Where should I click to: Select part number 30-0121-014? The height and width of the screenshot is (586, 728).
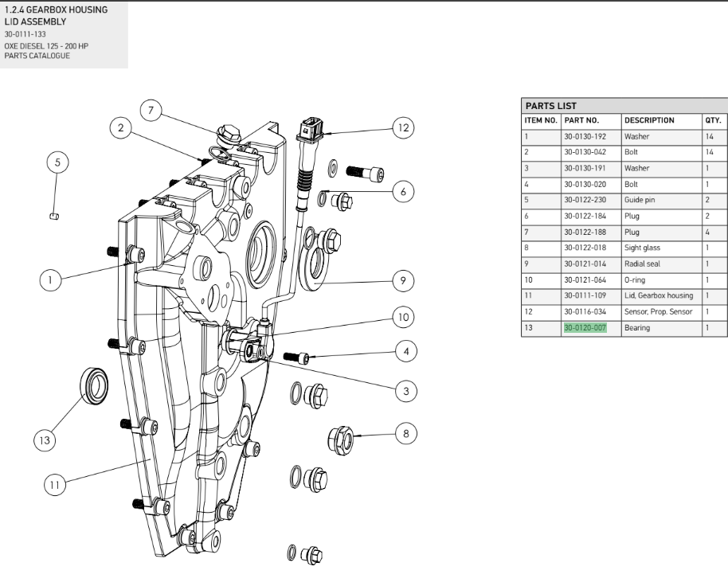coord(585,264)
